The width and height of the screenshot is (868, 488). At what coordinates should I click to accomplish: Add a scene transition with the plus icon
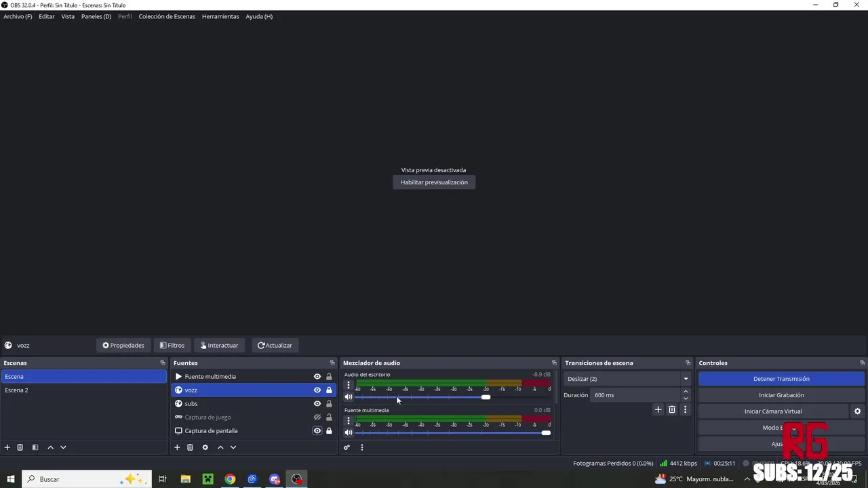click(x=658, y=409)
